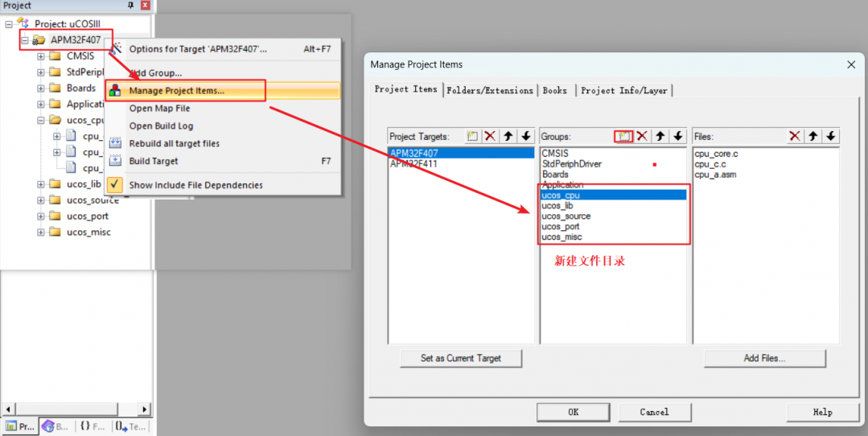Move file up arrow button

coord(812,136)
